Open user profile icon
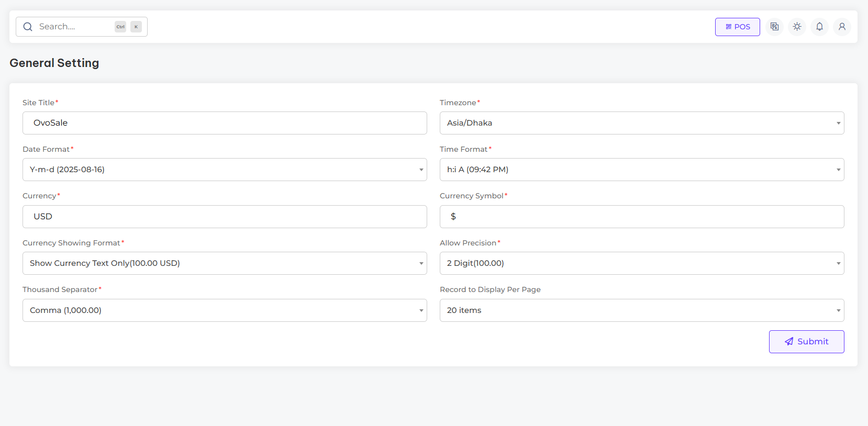Screen dimensions: 868x426 (x=842, y=27)
